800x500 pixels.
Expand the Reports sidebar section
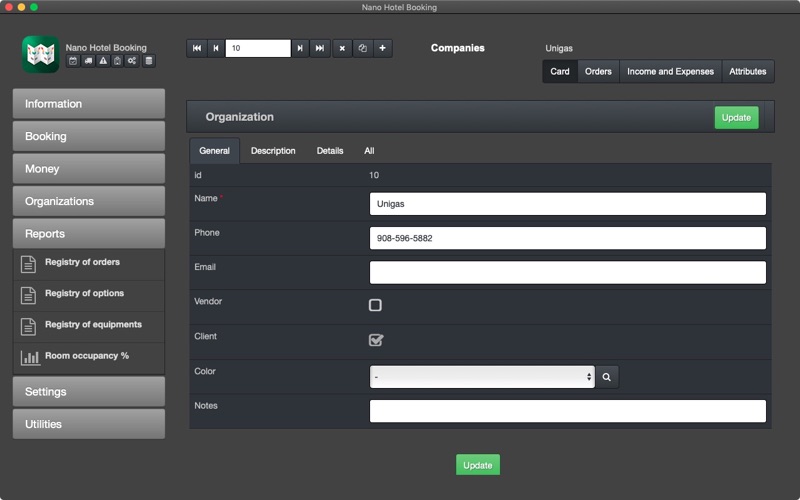pos(89,234)
